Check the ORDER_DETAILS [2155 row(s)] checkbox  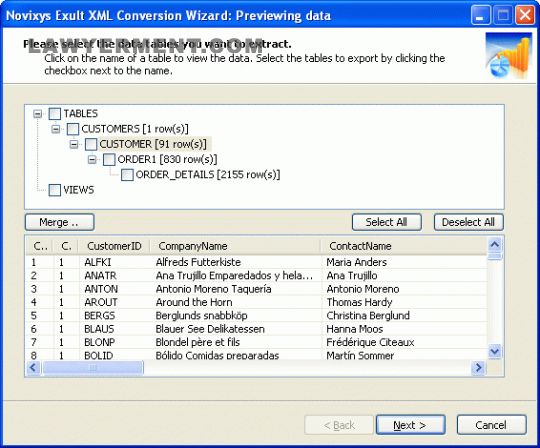[x=127, y=175]
